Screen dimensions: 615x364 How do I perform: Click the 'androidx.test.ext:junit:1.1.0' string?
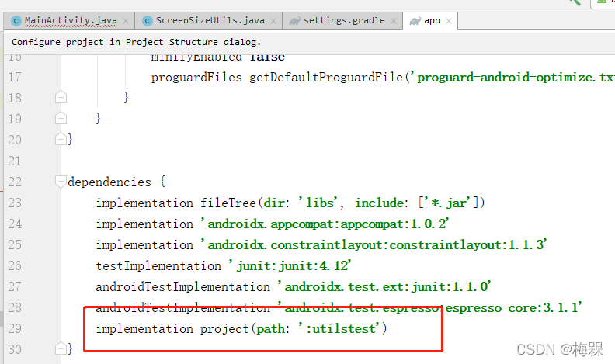pos(384,287)
